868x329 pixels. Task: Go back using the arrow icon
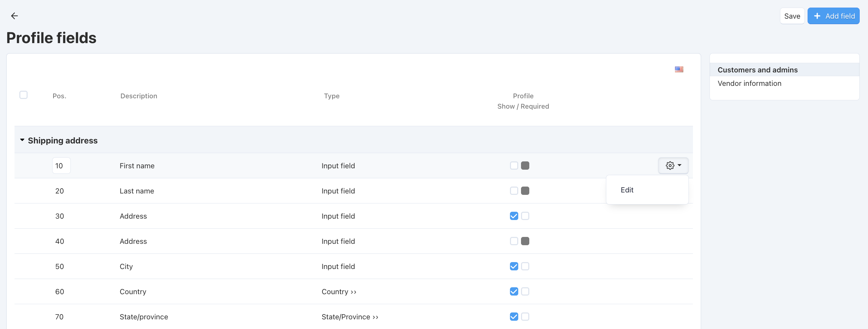point(14,16)
